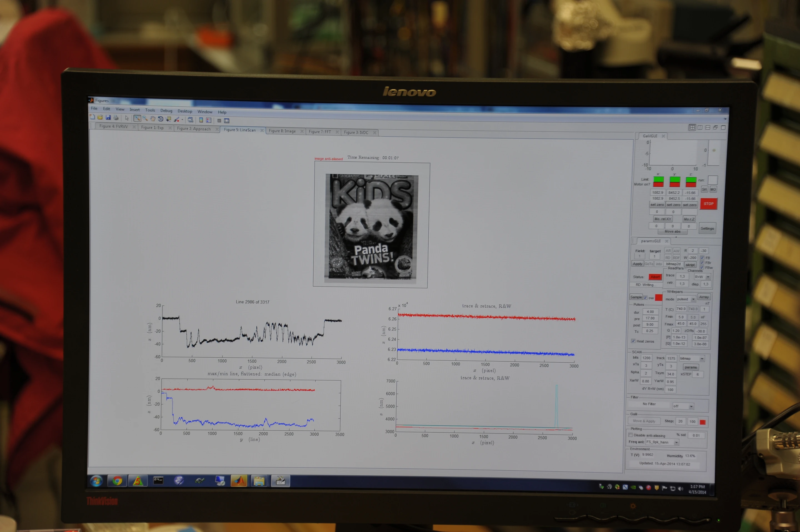The image size is (800, 532).
Task: Switch to Figure 8: Image tab
Action: click(x=282, y=131)
